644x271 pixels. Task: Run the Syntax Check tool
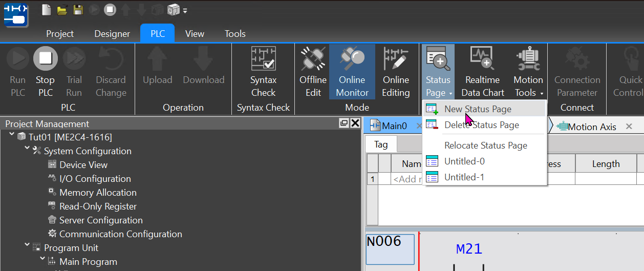tap(263, 72)
